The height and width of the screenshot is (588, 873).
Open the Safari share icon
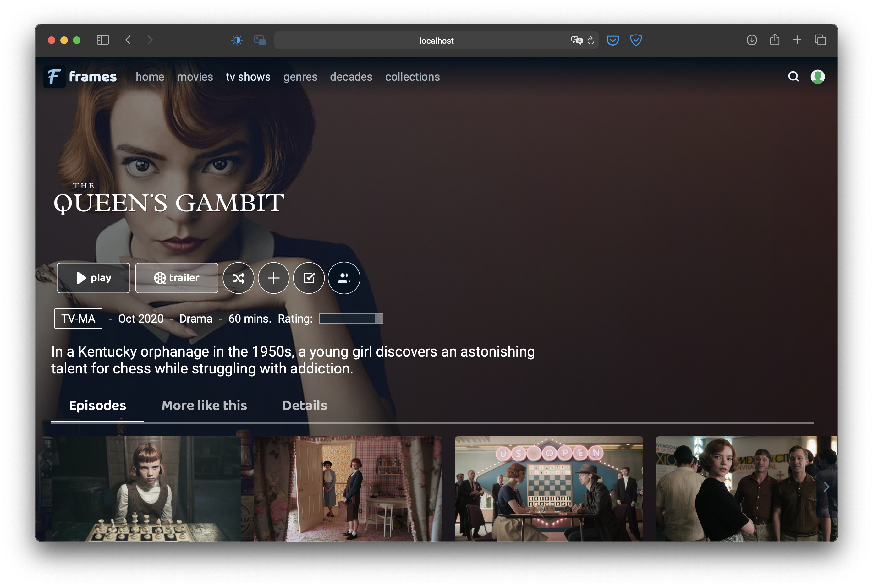point(774,40)
